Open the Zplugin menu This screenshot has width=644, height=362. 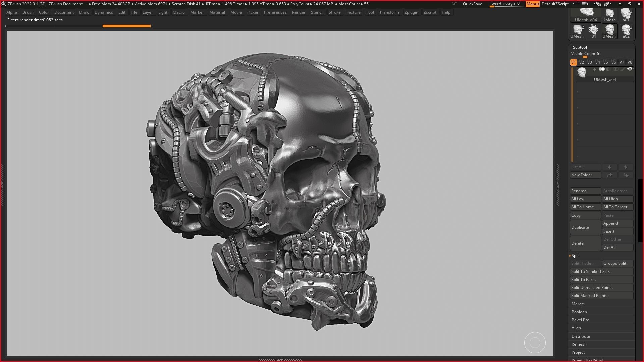point(411,12)
